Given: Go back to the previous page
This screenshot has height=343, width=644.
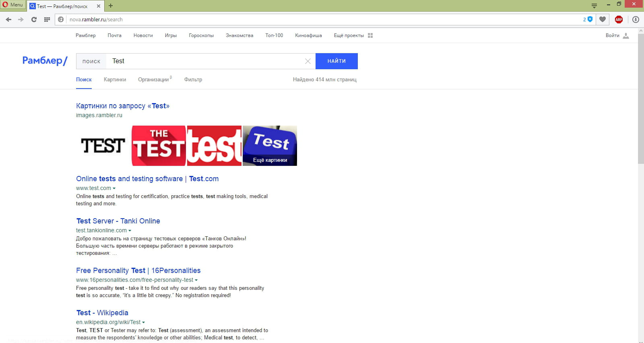Looking at the screenshot, I should [x=8, y=19].
